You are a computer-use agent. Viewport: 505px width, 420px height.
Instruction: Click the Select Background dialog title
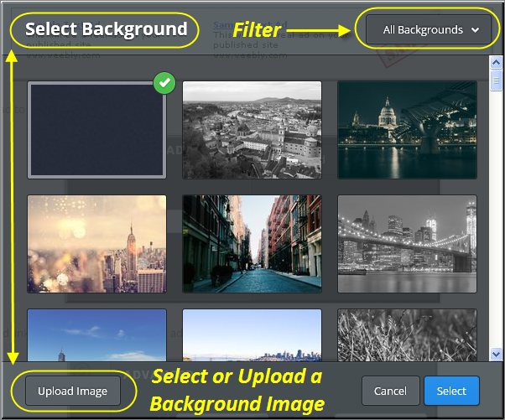pos(106,29)
